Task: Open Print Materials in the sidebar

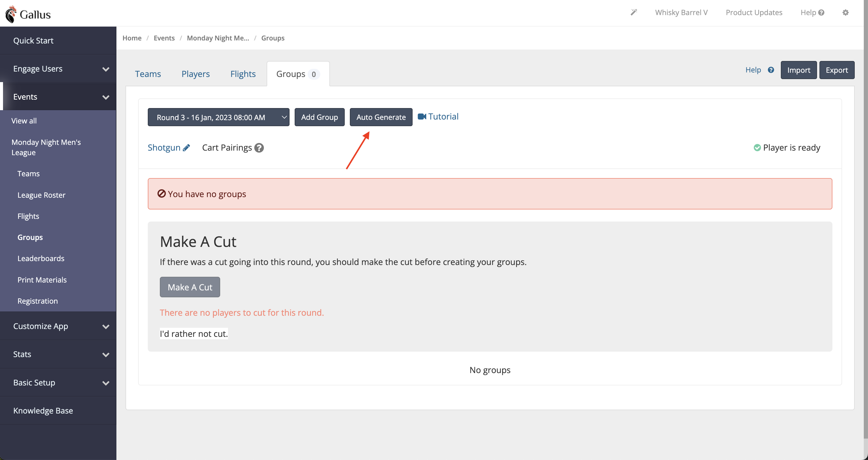Action: click(x=42, y=280)
